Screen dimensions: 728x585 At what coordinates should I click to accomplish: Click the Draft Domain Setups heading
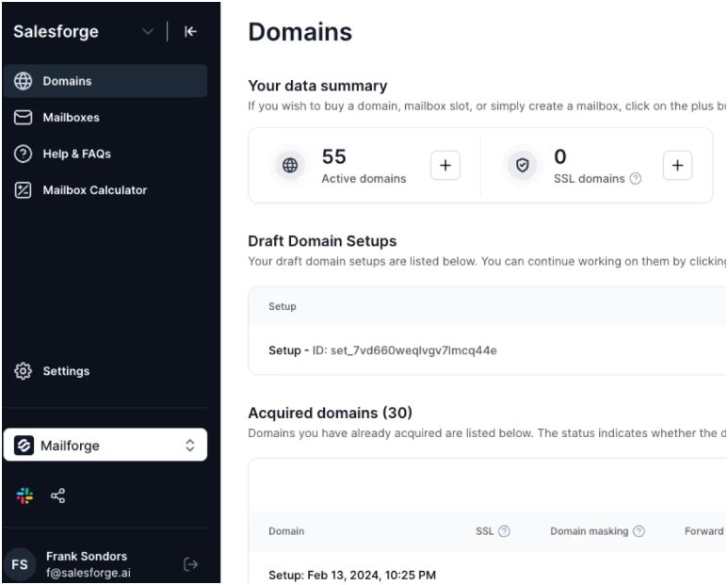(322, 241)
